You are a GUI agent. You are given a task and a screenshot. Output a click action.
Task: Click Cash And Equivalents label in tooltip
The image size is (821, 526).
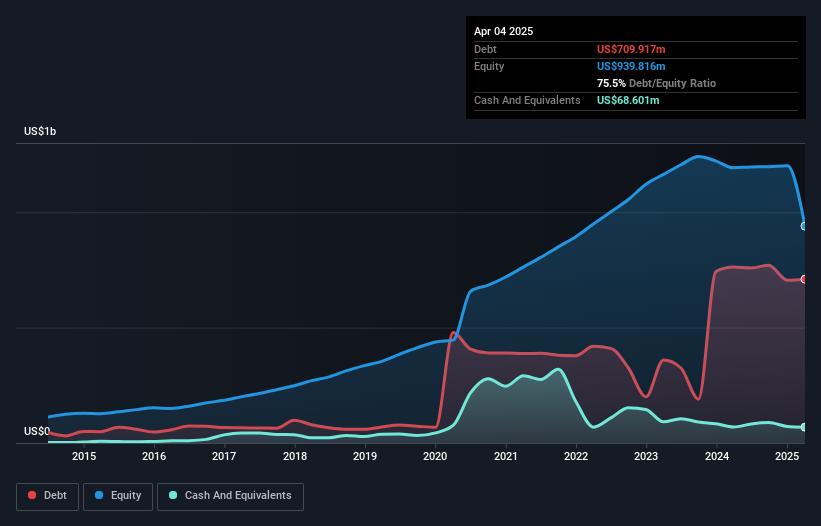coord(527,100)
